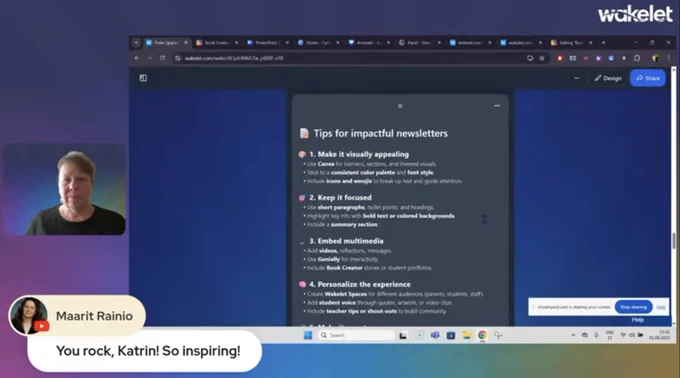The image size is (680, 378).
Task: Open the ENG language switcher
Action: click(x=610, y=335)
